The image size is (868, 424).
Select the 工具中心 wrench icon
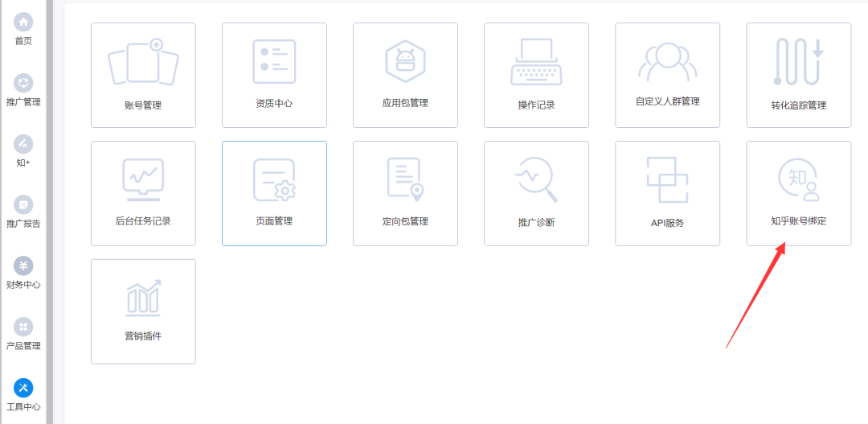[x=23, y=388]
